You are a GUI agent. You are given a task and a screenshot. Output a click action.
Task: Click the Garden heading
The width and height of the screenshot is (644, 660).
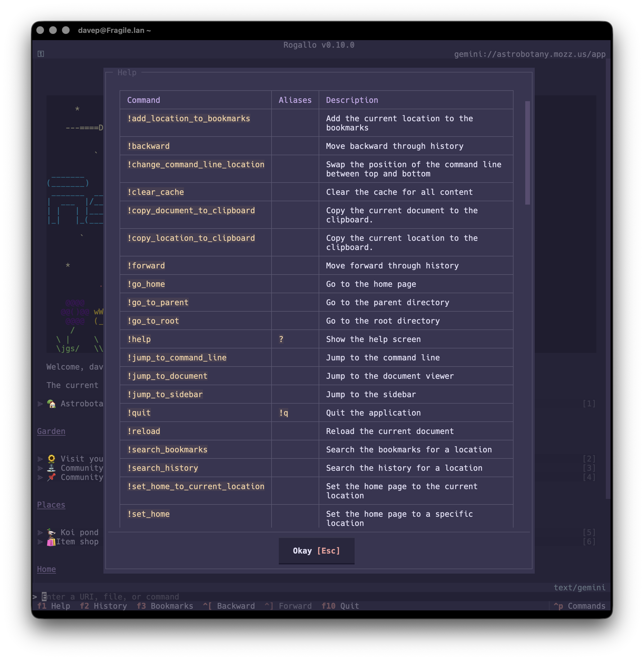click(x=51, y=431)
